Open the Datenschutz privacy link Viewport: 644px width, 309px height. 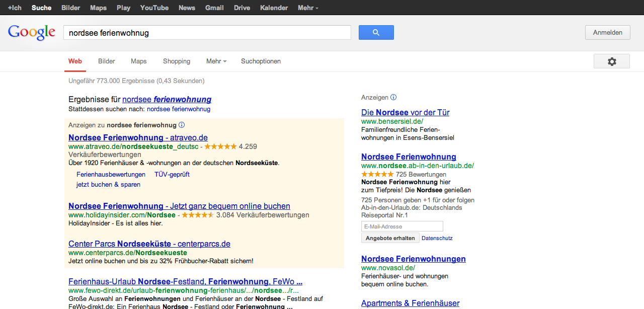(437, 238)
